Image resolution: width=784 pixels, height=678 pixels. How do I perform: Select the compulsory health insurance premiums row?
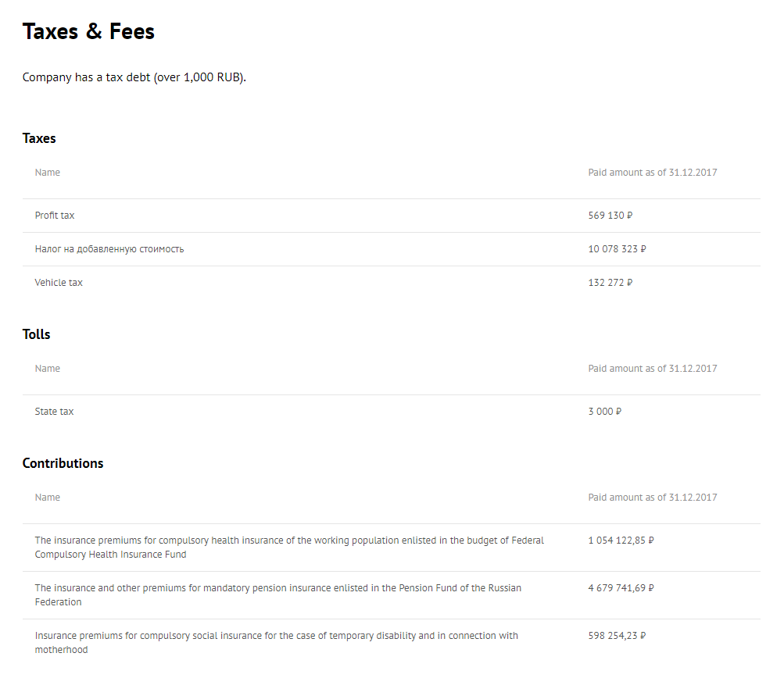pyautogui.click(x=392, y=548)
